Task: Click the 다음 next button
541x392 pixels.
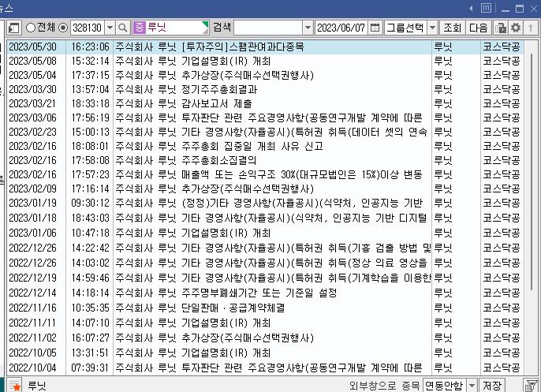Action: (x=478, y=28)
